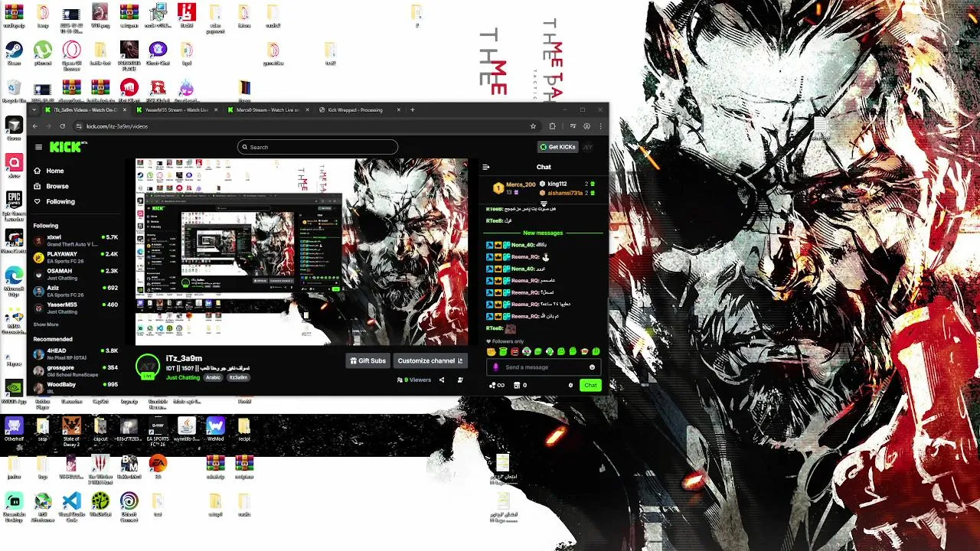Viewport: 980px width, 551px height.
Task: Open the xixwi followed channel
Action: [x=76, y=240]
